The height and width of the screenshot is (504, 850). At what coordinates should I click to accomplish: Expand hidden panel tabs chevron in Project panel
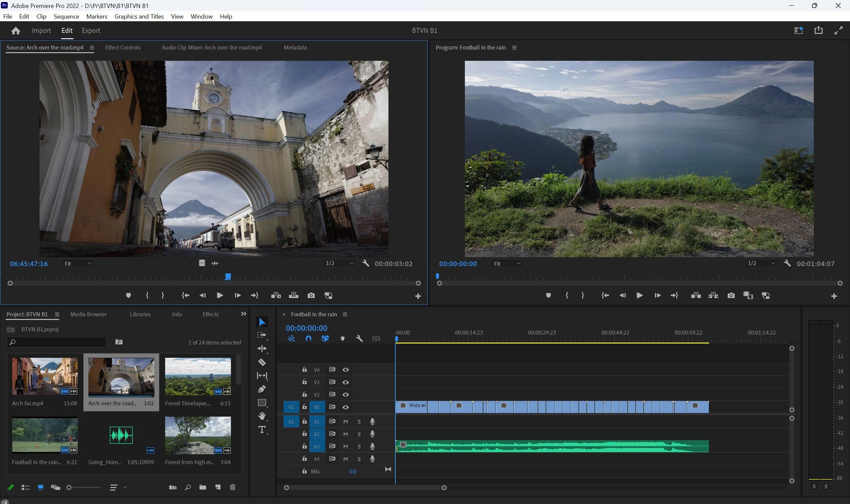(243, 314)
